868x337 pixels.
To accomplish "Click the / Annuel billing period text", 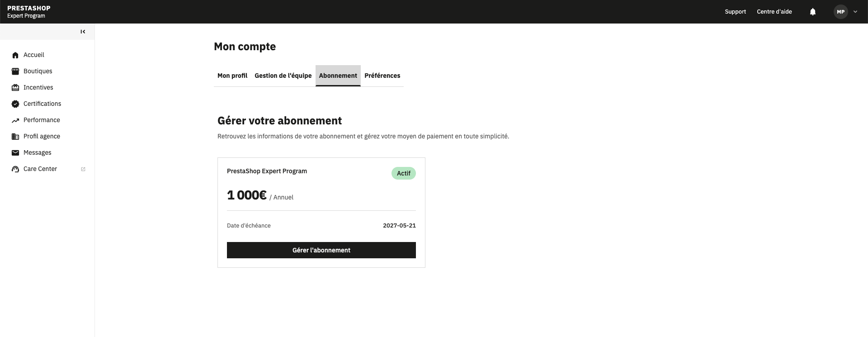I will pyautogui.click(x=281, y=197).
